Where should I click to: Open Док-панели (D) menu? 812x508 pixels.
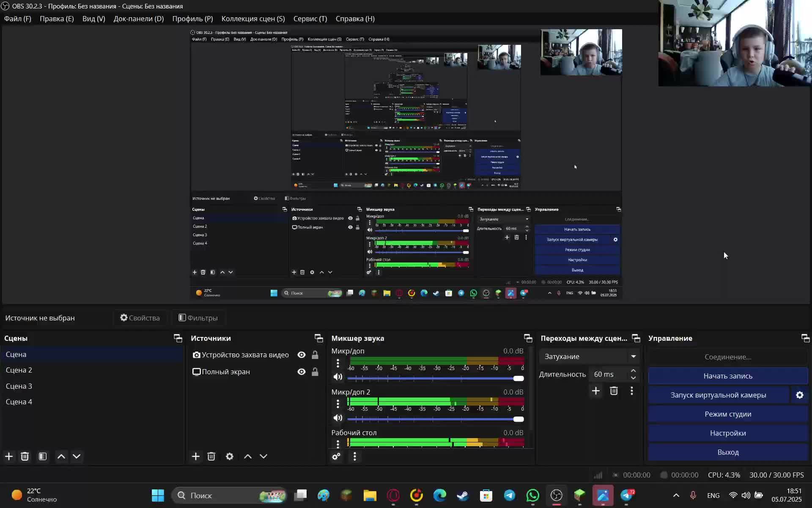(138, 19)
